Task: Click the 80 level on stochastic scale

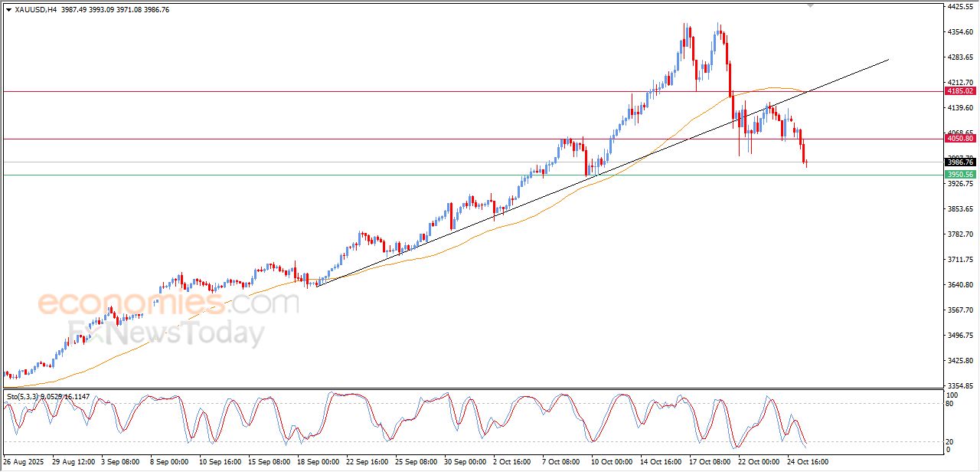Action: pyautogui.click(x=952, y=404)
